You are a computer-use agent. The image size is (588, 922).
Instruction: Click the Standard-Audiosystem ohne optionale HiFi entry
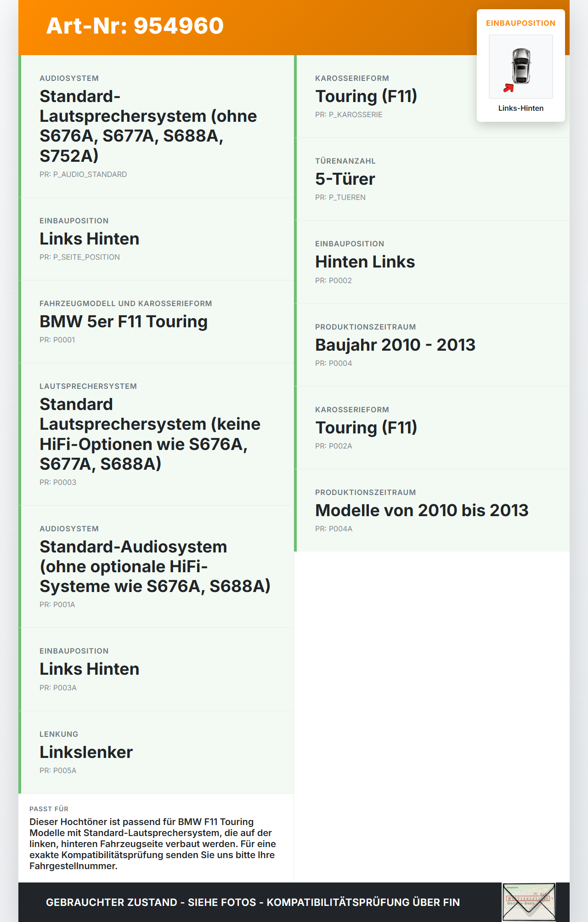[155, 566]
